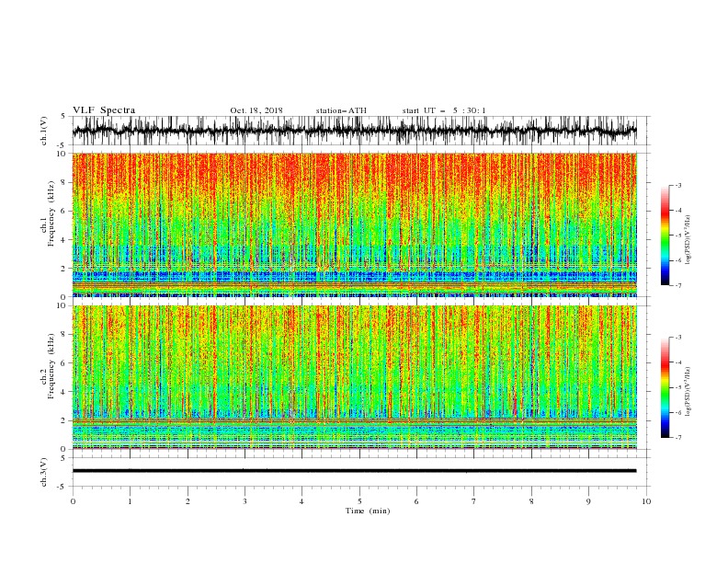Click the ch.1(V) axis label
Image resolution: width=728 pixels, height=563 pixels.
click(x=44, y=131)
